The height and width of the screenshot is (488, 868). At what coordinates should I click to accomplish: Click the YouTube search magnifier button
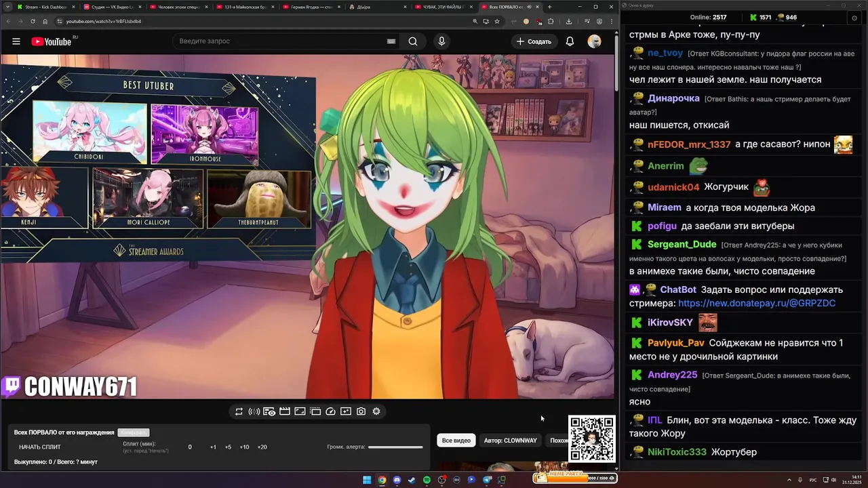coord(413,41)
